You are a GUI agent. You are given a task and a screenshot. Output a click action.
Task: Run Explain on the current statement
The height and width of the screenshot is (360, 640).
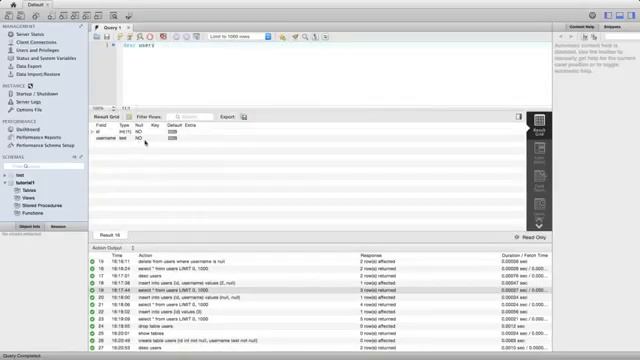coord(140,37)
